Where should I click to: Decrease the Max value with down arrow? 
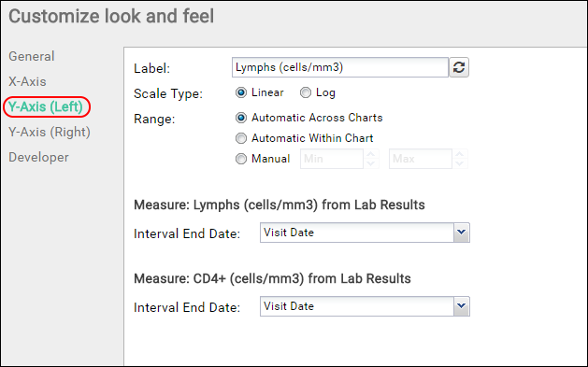coord(460,163)
